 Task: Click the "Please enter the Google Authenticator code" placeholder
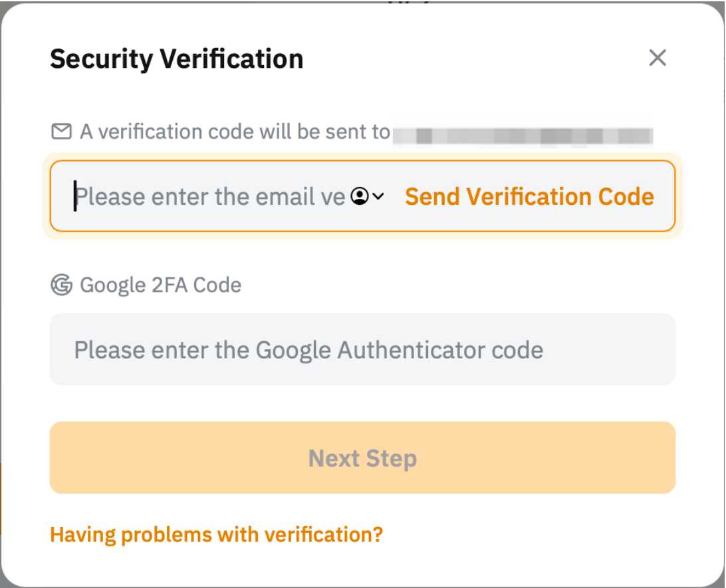click(308, 350)
